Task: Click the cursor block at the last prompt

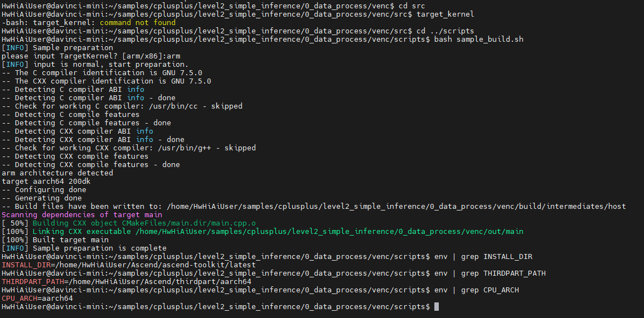Action: click(437, 307)
